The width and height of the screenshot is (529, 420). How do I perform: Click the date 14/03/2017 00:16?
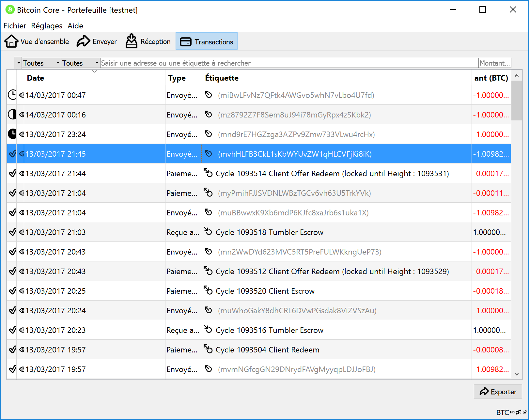tap(55, 115)
